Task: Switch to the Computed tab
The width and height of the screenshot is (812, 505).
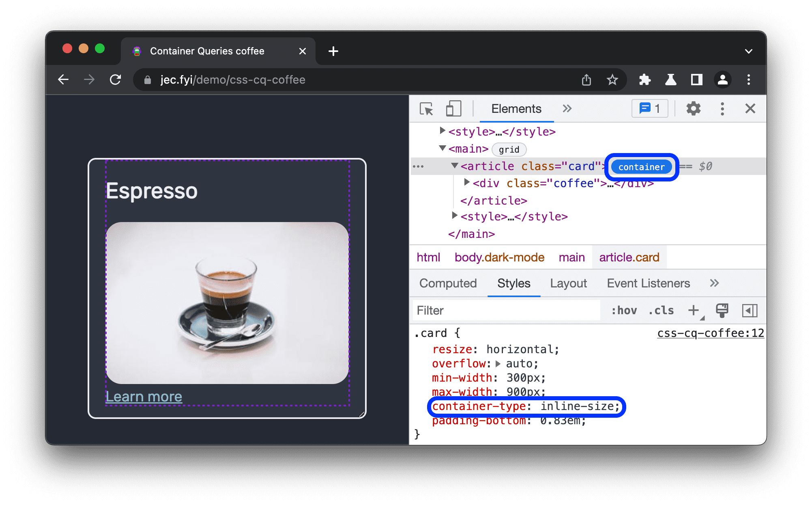Action: point(447,284)
